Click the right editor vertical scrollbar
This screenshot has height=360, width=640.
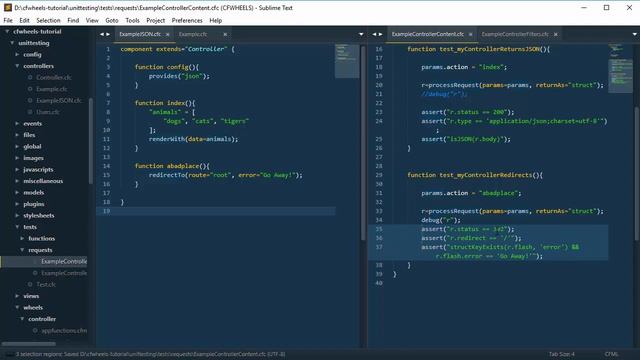[x=637, y=173]
